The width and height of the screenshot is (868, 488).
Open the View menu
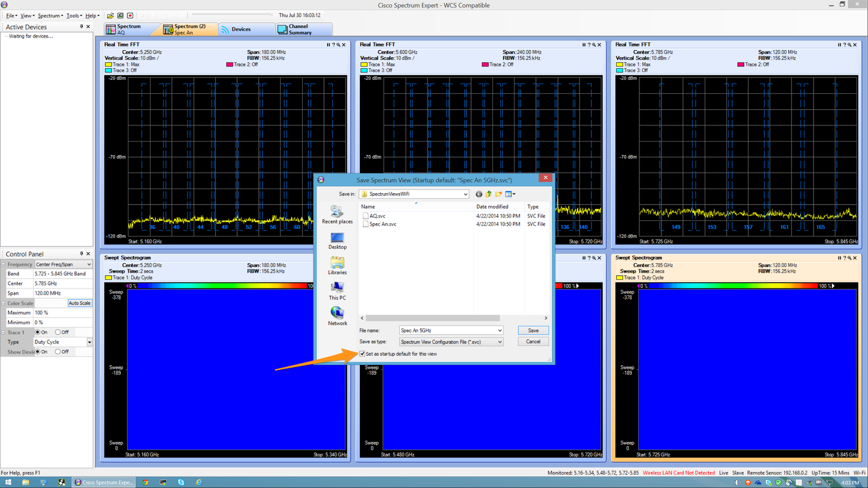click(27, 16)
